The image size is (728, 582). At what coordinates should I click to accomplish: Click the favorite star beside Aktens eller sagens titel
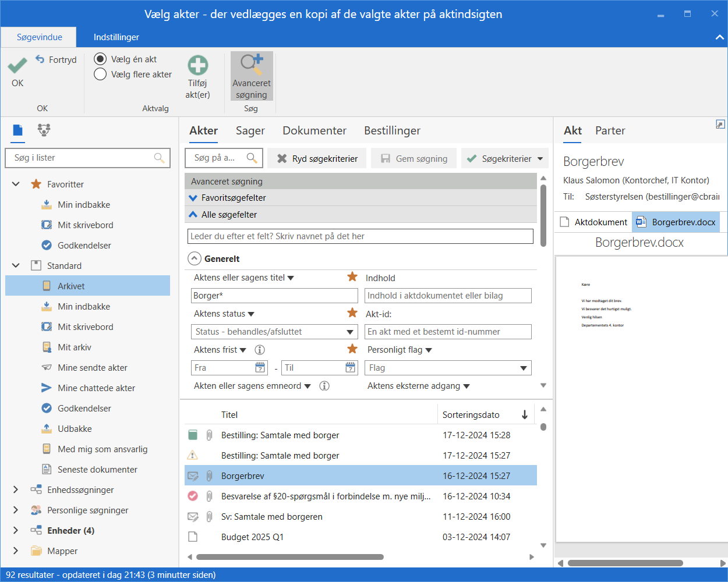point(352,277)
